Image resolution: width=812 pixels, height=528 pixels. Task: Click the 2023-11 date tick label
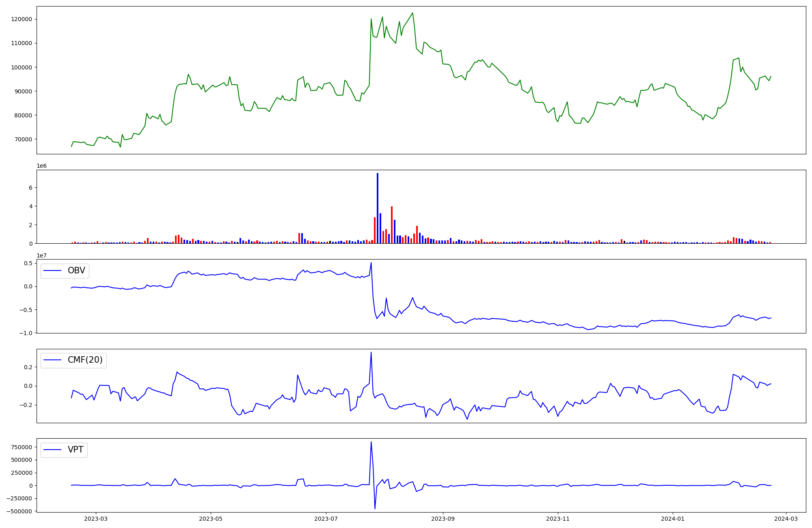[x=558, y=519]
